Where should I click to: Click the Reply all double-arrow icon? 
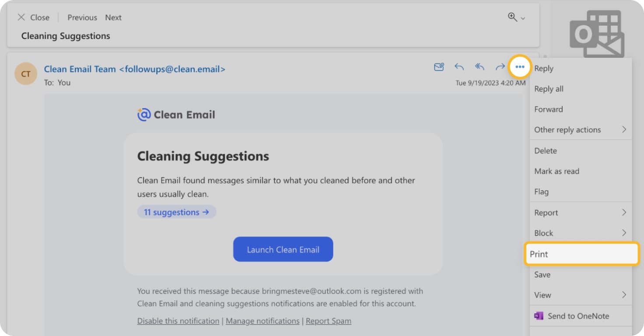(x=479, y=67)
